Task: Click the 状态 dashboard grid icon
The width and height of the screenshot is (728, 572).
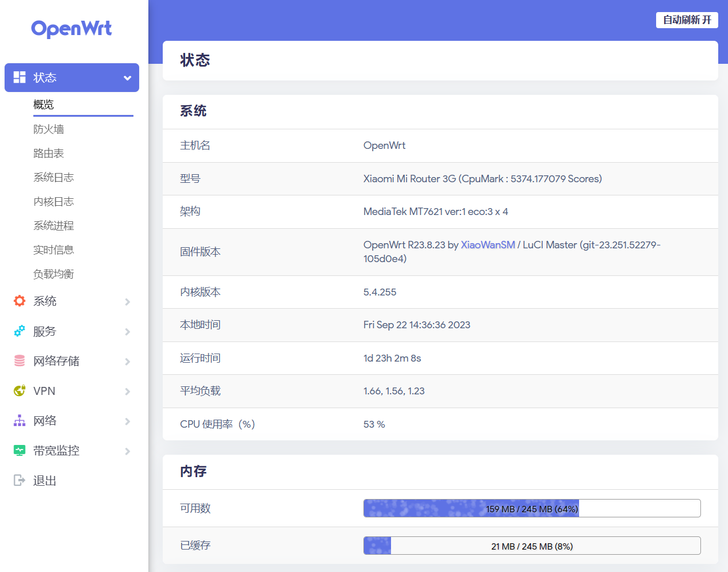Action: coord(20,77)
